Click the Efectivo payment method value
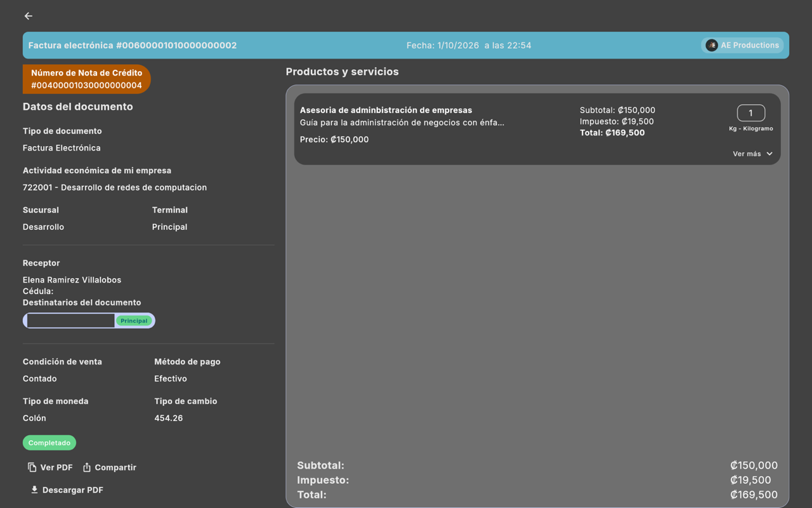 coord(171,378)
